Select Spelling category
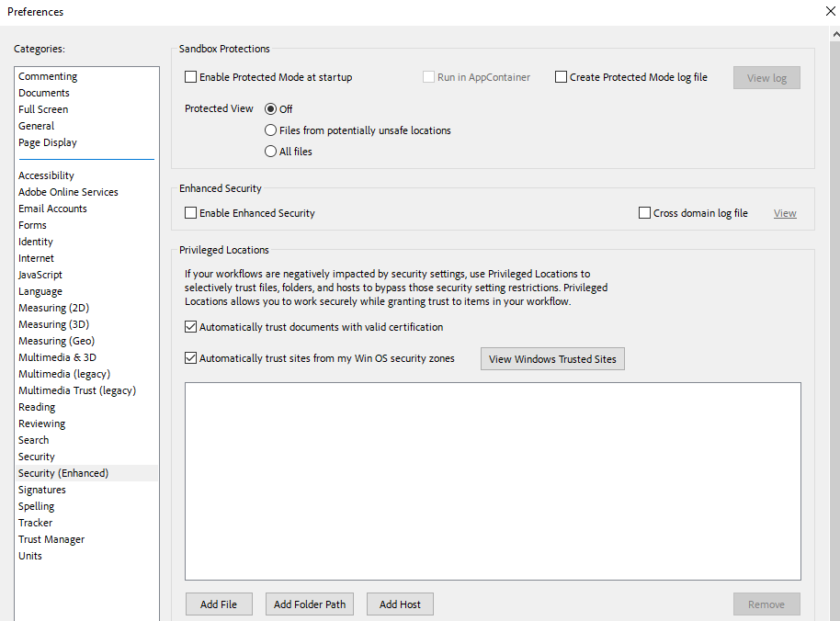The height and width of the screenshot is (621, 840). tap(86, 506)
